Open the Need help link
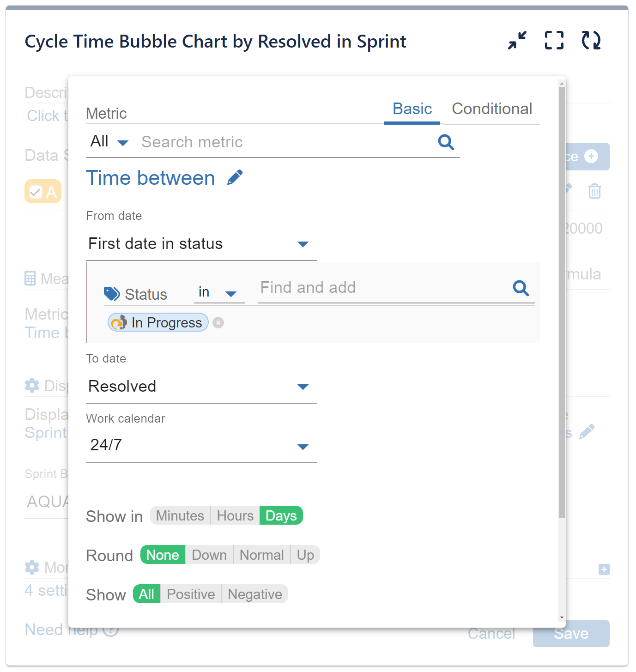 click(61, 630)
